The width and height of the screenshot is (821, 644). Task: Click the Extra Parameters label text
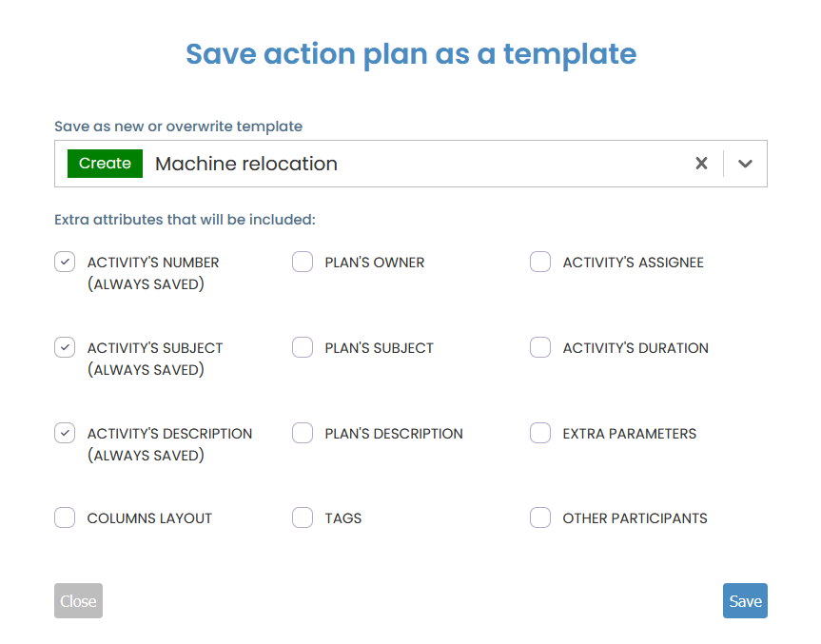[629, 434]
